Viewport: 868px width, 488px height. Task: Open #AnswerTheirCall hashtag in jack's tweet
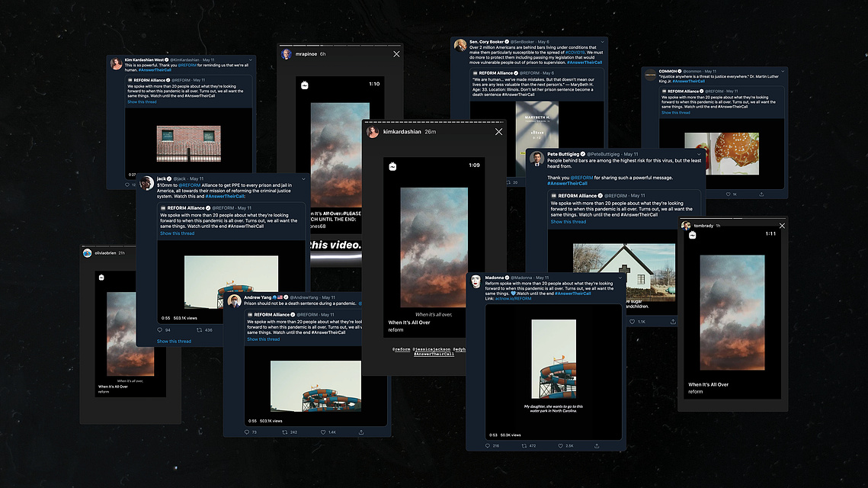224,196
